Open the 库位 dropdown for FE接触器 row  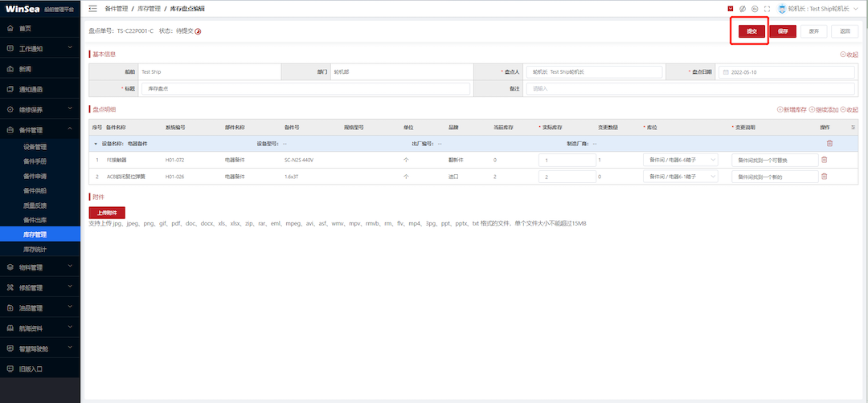pyautogui.click(x=681, y=160)
